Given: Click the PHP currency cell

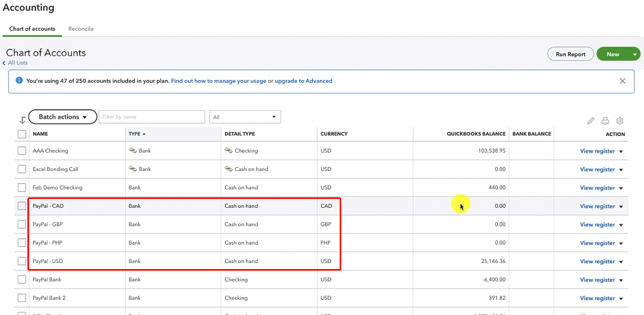Looking at the screenshot, I should click(325, 243).
